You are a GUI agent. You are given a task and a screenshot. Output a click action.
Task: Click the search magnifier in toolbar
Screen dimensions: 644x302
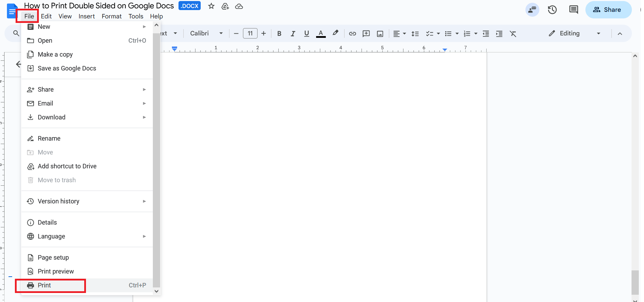pyautogui.click(x=16, y=33)
